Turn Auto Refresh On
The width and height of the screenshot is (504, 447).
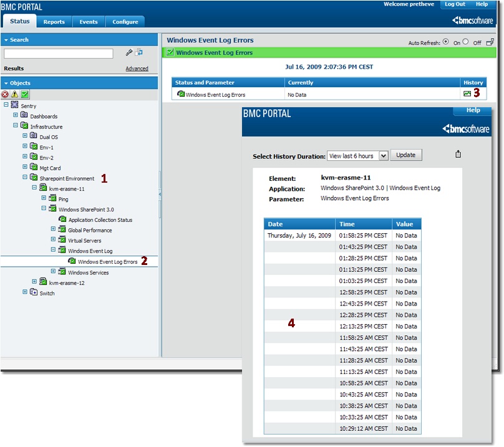click(445, 41)
